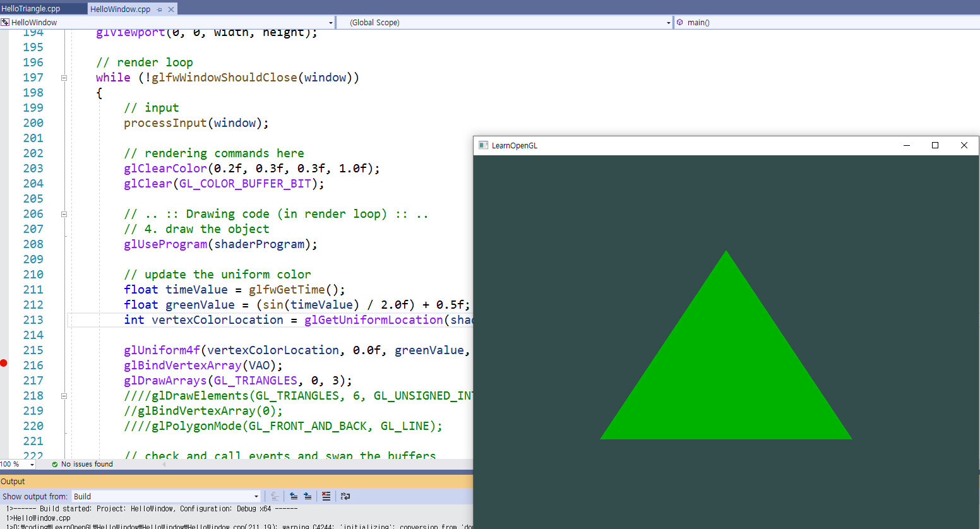The image size is (980, 529).
Task: Click glUseProgram on line 208
Action: pos(165,244)
